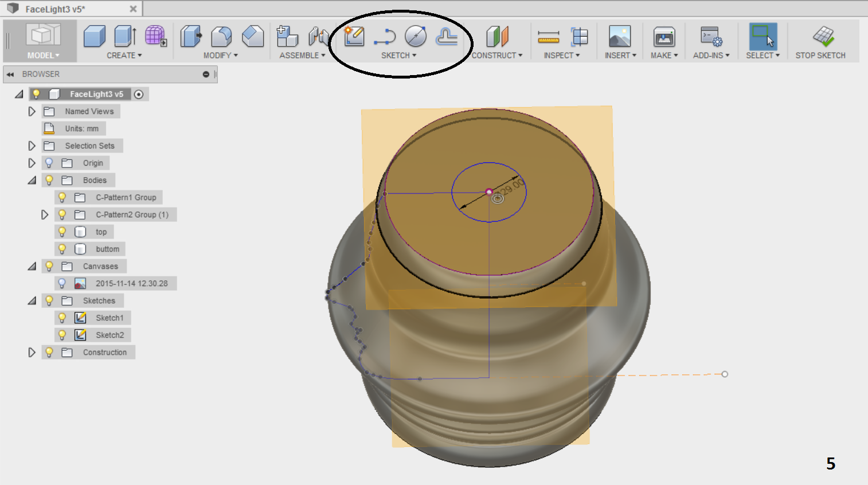Open the MODEL workspace dropdown

(43, 56)
